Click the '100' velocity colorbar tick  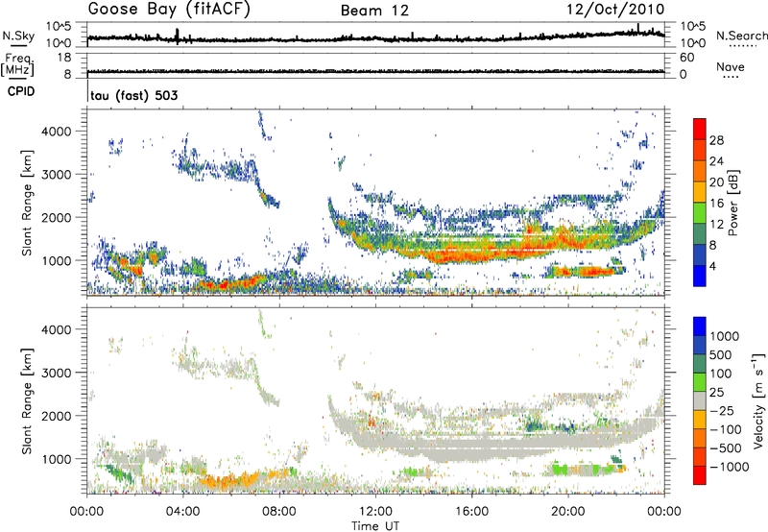(720, 374)
